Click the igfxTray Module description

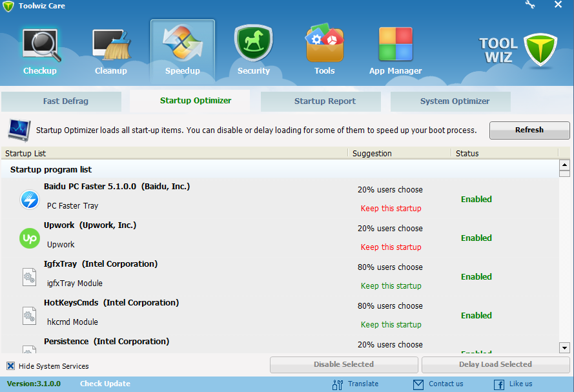coord(75,284)
